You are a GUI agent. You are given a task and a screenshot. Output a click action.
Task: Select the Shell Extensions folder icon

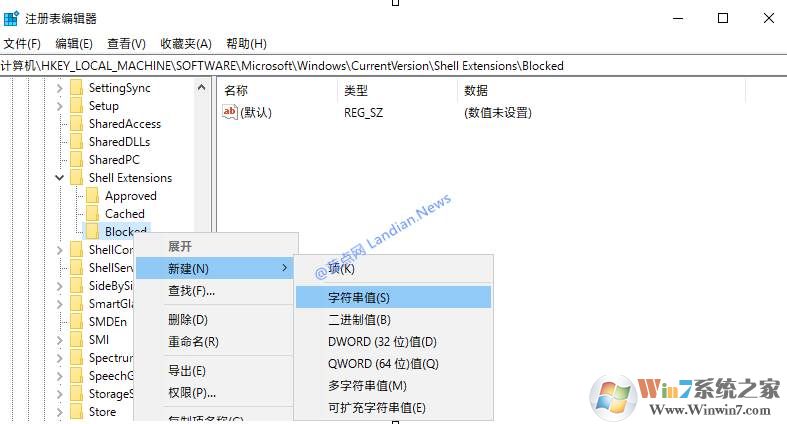point(77,178)
